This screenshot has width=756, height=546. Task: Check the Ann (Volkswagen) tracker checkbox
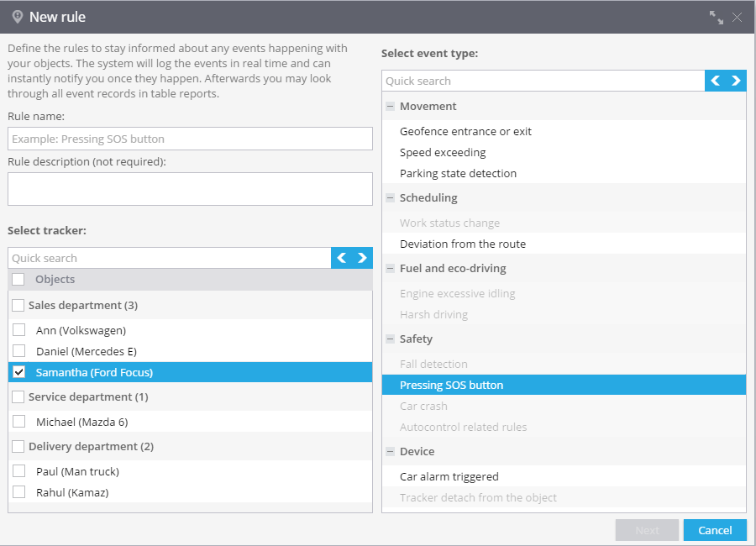coord(18,330)
